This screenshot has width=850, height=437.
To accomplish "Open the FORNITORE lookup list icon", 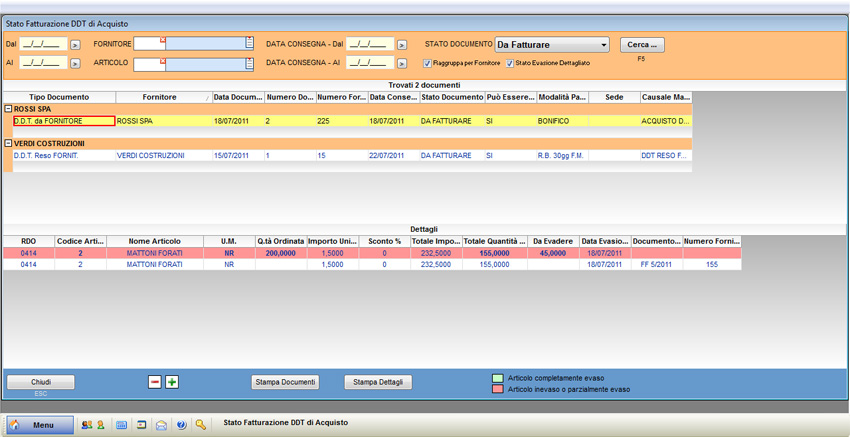I will (249, 43).
